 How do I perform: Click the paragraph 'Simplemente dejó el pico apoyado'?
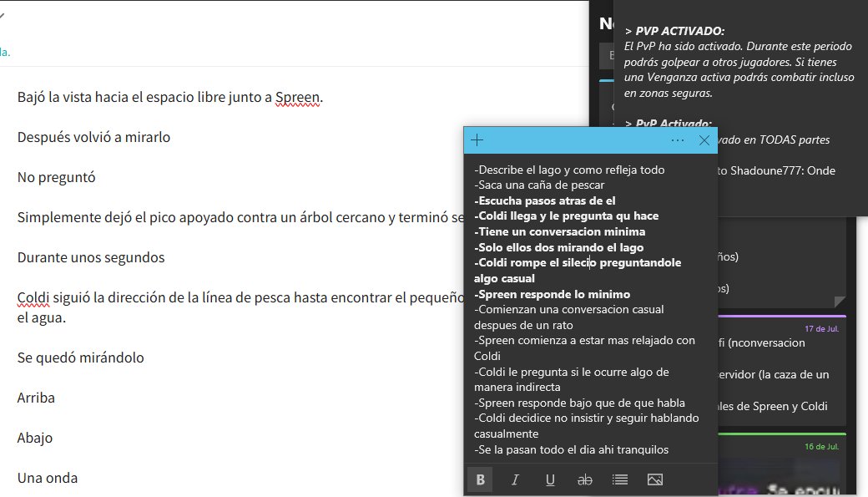coord(240,218)
